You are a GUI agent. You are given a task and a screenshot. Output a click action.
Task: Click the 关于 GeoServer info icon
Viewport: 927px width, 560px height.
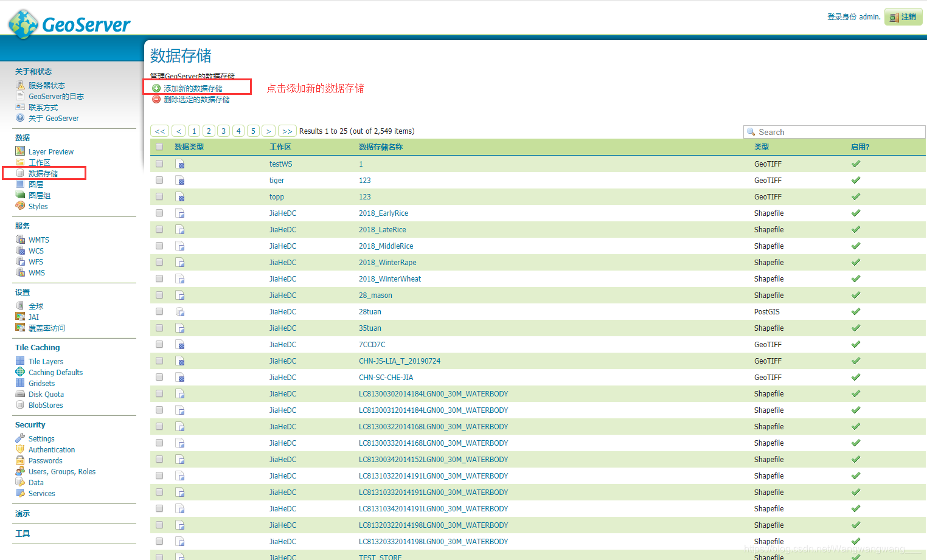click(x=20, y=118)
